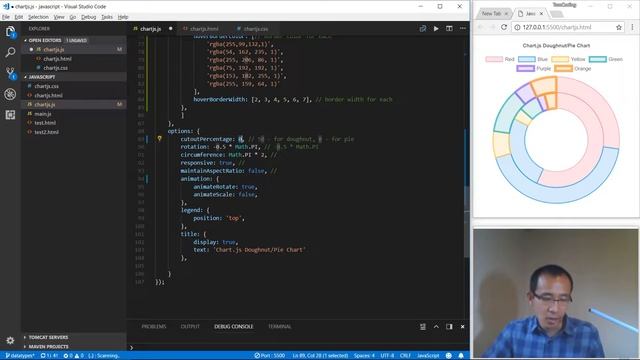Select the Debug Console panel tab
The image size is (640, 360).
pyautogui.click(x=234, y=327)
